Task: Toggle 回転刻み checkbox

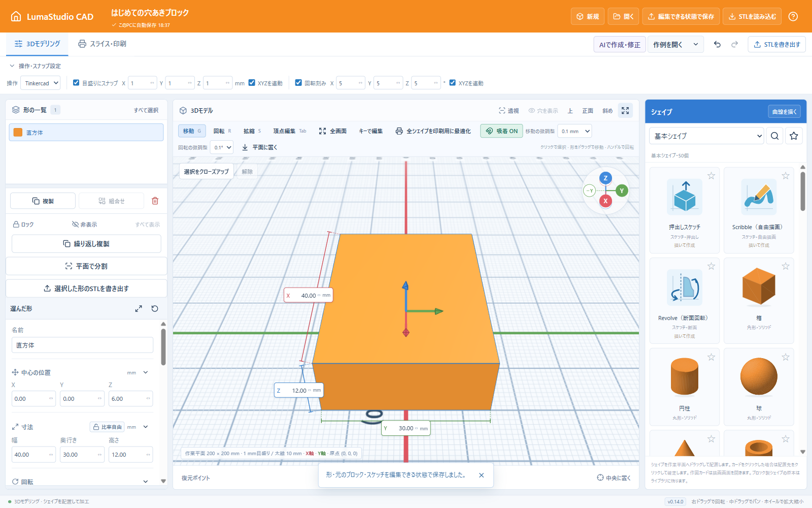Action: (298, 83)
